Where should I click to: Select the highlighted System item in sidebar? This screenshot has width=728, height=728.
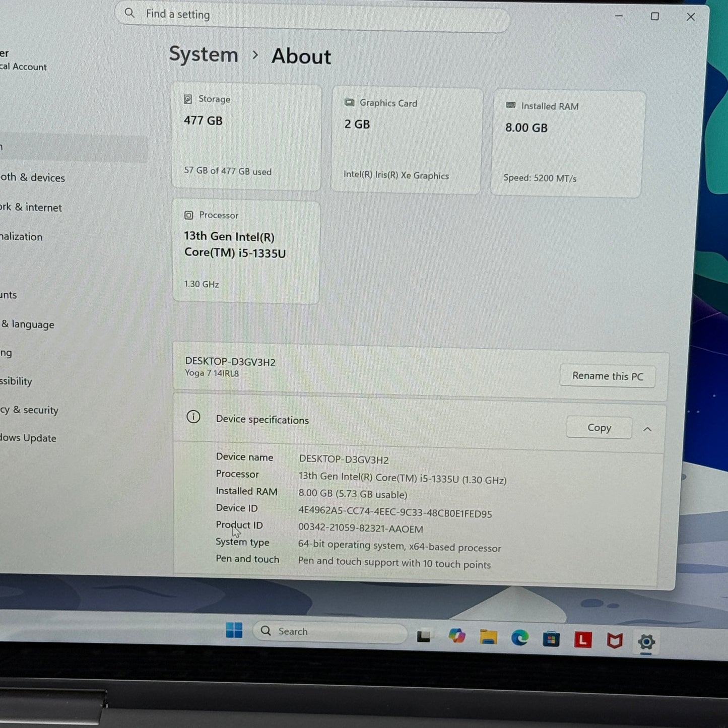click(74, 148)
